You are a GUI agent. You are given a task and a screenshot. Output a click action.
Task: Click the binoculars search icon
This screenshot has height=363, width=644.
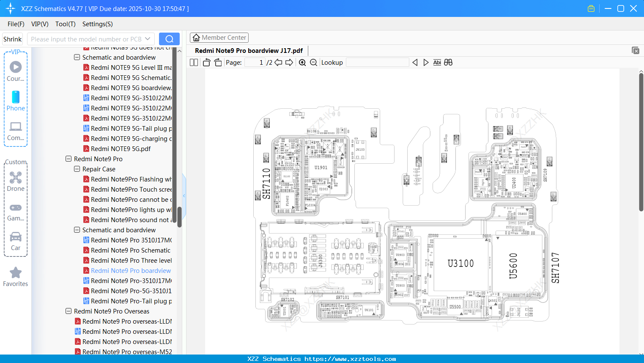tap(448, 63)
